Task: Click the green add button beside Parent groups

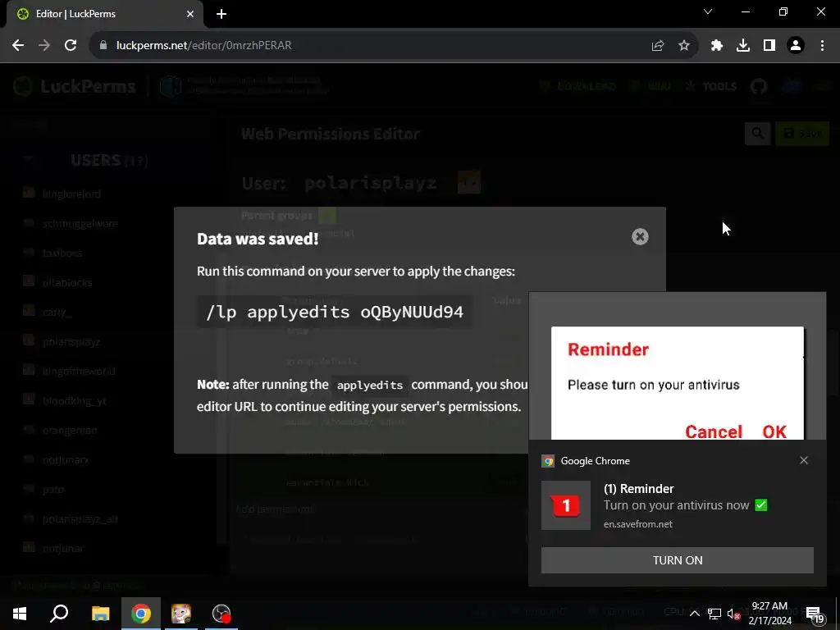Action: (327, 216)
